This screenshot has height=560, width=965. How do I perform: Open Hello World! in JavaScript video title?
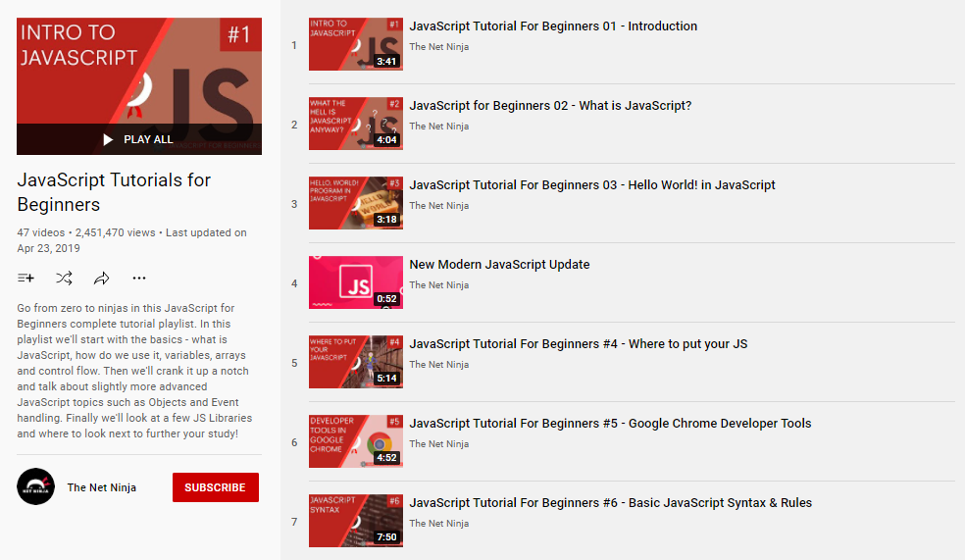coord(592,184)
